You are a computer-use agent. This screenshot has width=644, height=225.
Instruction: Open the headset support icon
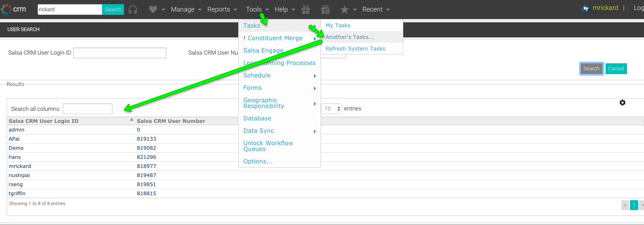(x=133, y=10)
